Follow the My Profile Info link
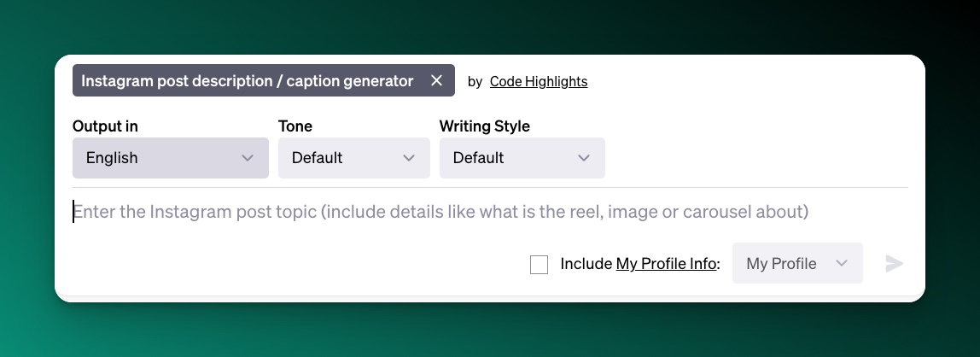 tap(666, 264)
